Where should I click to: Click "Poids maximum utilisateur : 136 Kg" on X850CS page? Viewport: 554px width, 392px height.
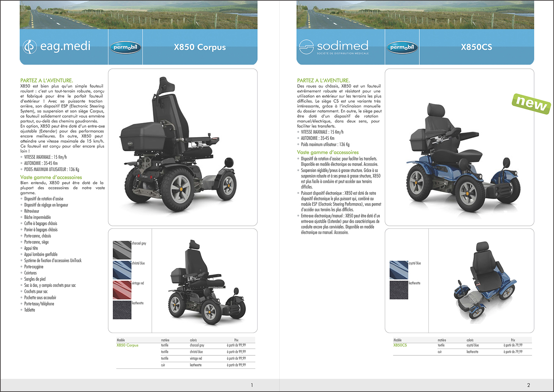tap(325, 144)
